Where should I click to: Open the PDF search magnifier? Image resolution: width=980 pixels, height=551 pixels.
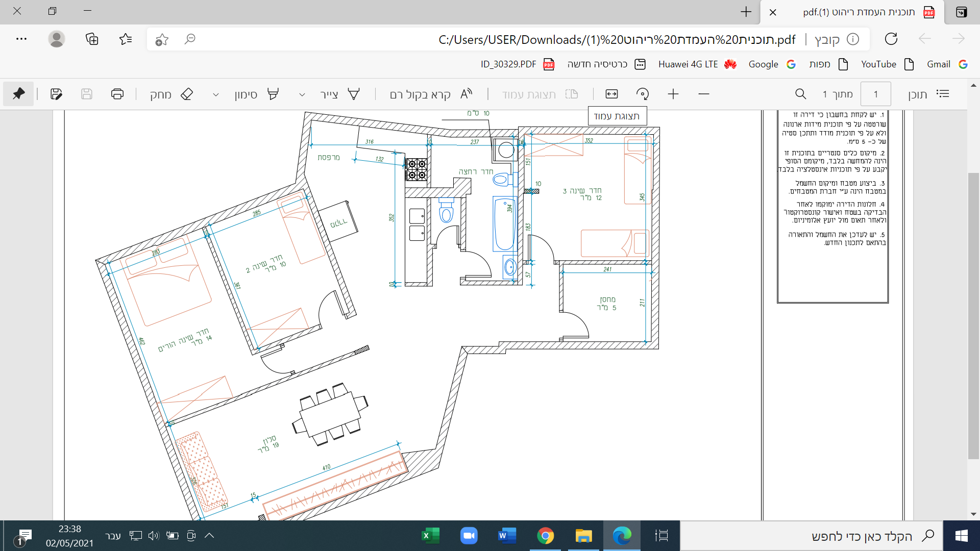(800, 94)
